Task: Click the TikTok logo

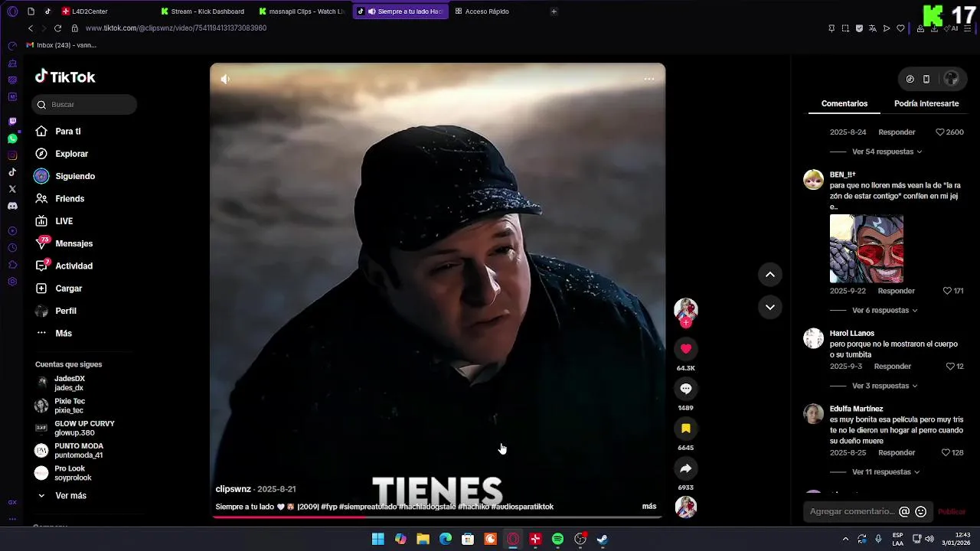Action: point(65,77)
